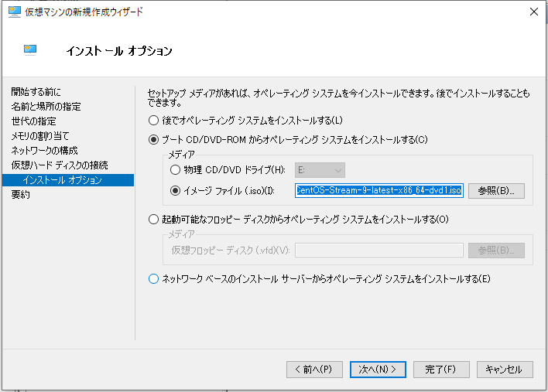548x392 pixels.
Task: Choose イメージ ファイル (.iso) radio option
Action: [176, 190]
